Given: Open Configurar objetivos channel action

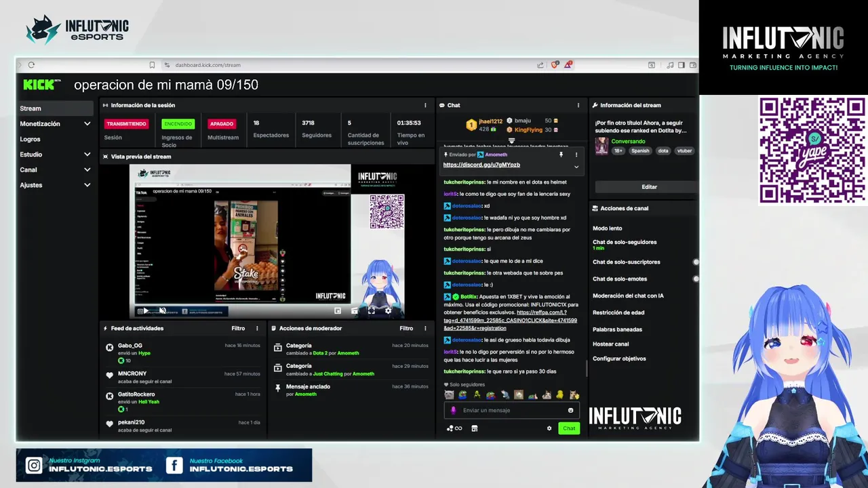Looking at the screenshot, I should (x=619, y=359).
